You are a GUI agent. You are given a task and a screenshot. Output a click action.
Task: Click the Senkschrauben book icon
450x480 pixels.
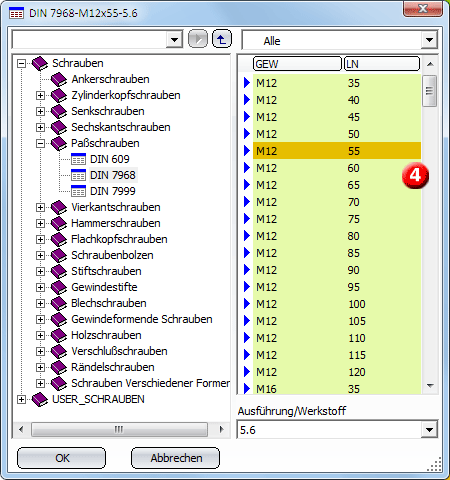click(x=59, y=111)
